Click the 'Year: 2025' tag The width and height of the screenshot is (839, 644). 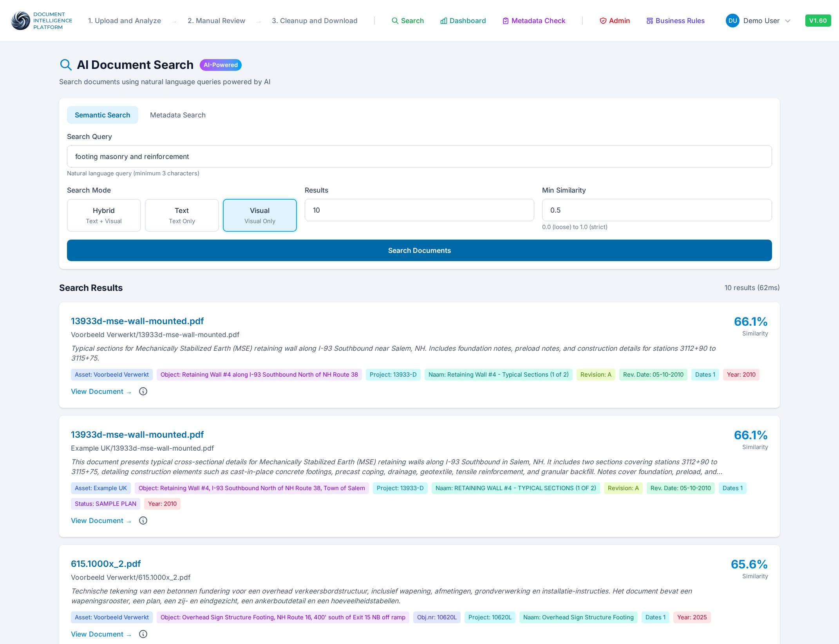click(692, 617)
